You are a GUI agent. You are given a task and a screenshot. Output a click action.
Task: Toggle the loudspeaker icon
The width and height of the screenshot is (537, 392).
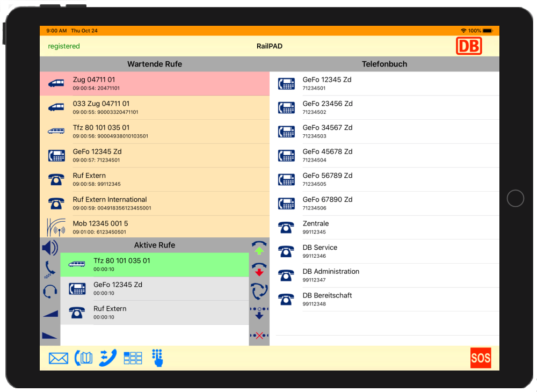(50, 248)
